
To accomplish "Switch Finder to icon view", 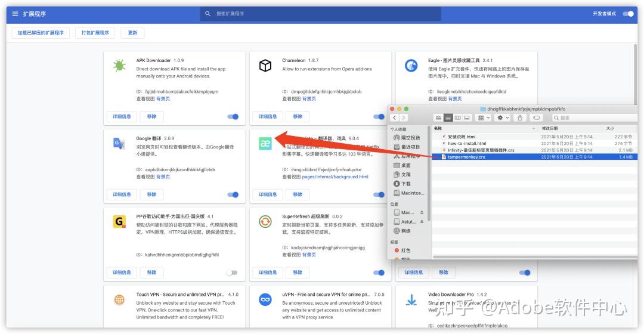I will (x=438, y=118).
